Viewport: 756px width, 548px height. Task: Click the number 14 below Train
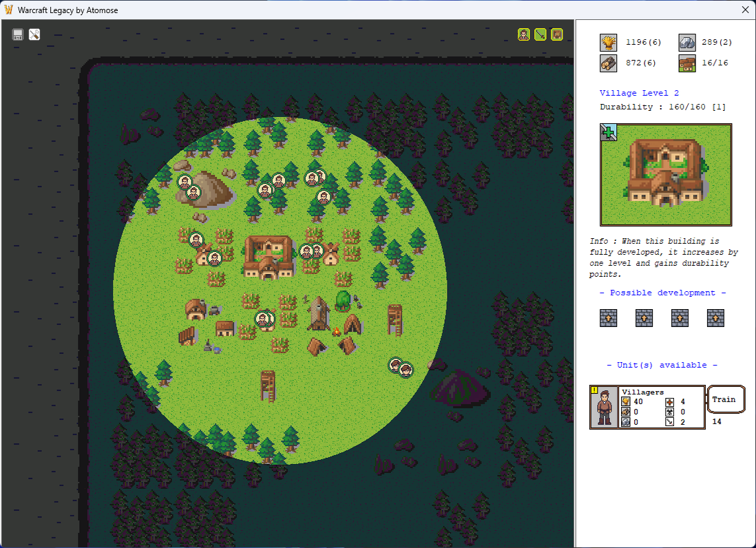pos(717,422)
